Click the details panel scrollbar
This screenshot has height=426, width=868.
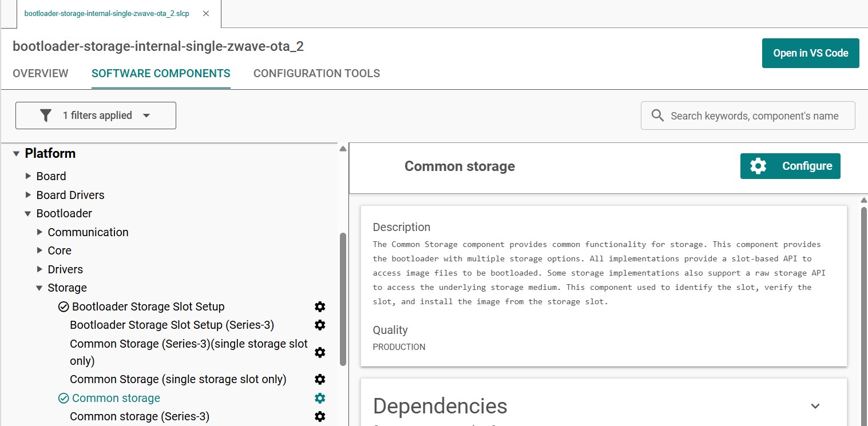[864, 316]
